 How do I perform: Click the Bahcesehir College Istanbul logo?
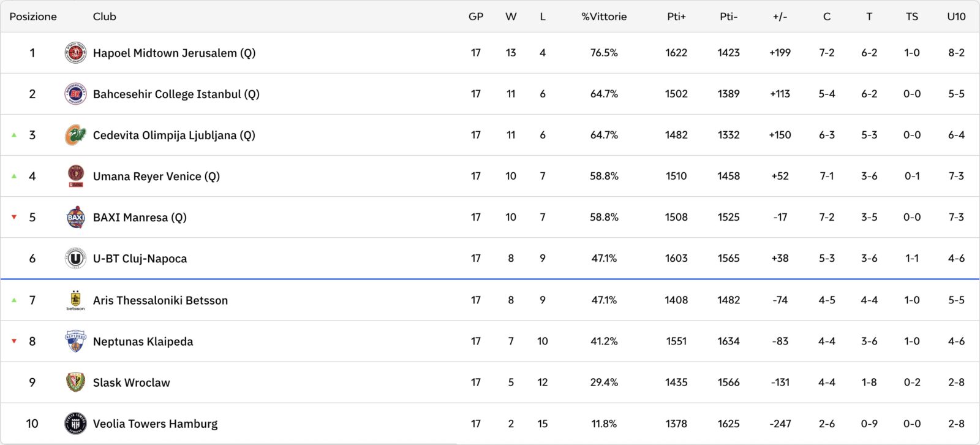coord(75,94)
